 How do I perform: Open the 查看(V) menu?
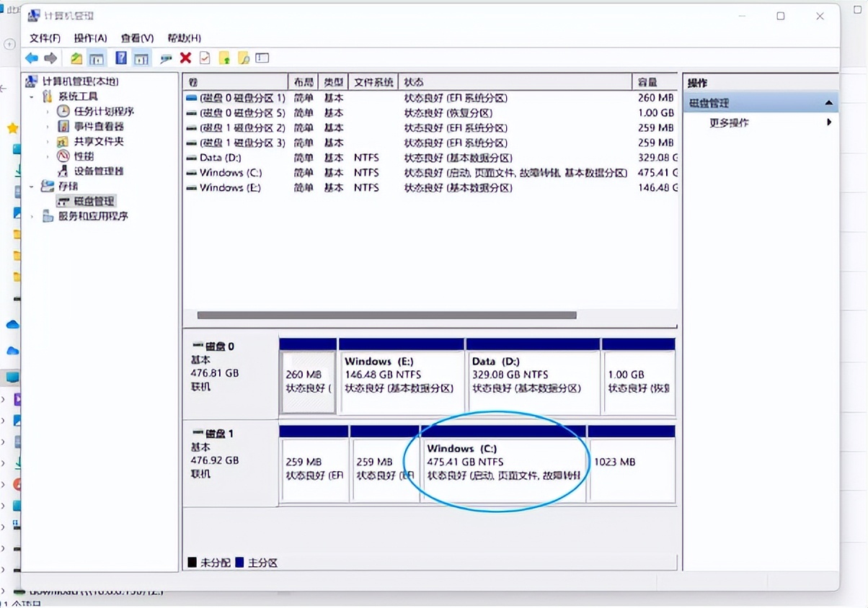pyautogui.click(x=137, y=38)
